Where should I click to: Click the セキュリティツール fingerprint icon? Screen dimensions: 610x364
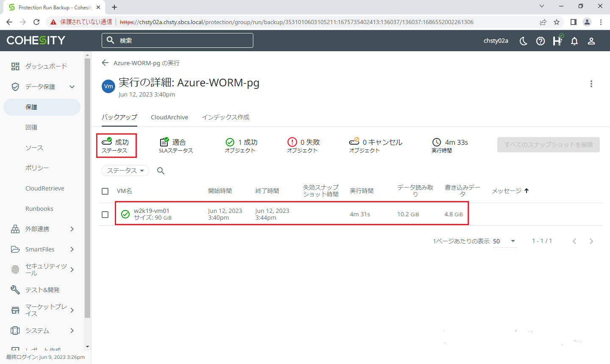pyautogui.click(x=15, y=270)
